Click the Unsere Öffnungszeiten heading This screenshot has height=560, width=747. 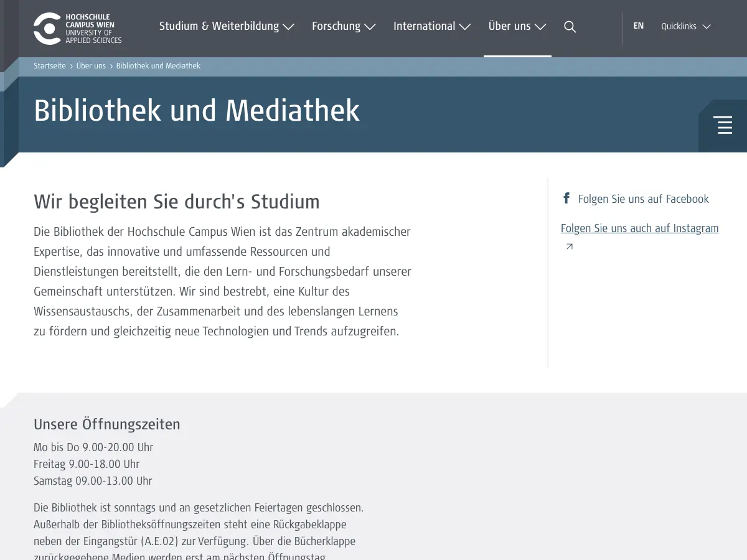point(107,424)
